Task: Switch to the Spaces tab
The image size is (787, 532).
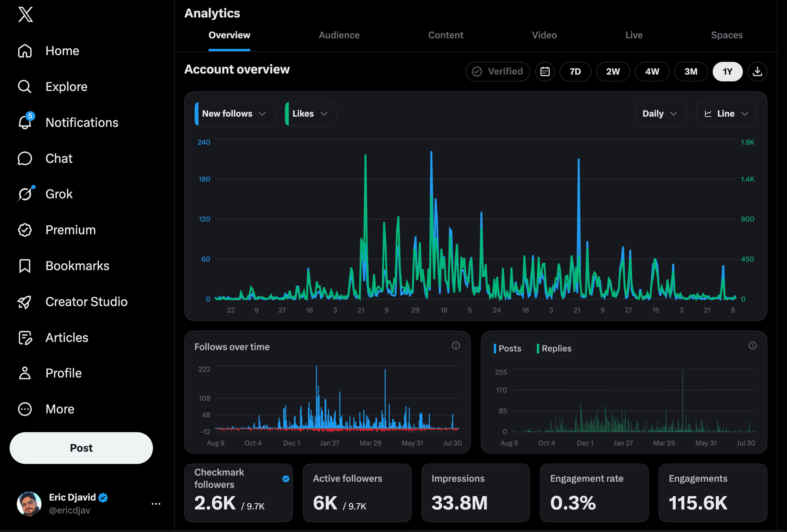Action: pos(727,35)
